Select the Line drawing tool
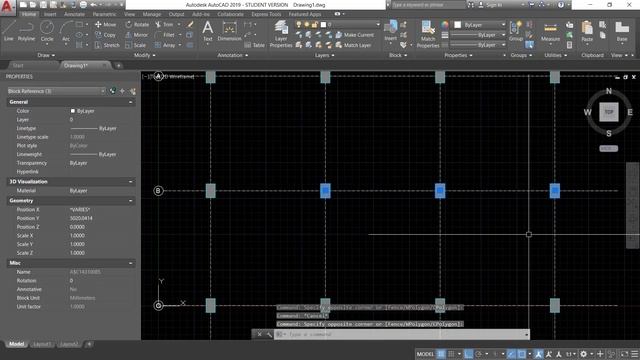Image resolution: width=640 pixels, height=360 pixels. [x=9, y=31]
